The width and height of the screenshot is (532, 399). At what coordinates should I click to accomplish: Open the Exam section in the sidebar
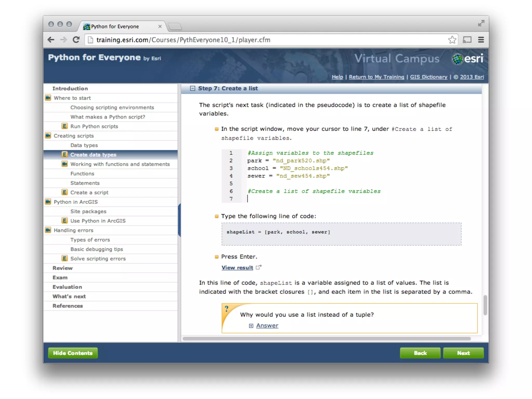pyautogui.click(x=60, y=277)
